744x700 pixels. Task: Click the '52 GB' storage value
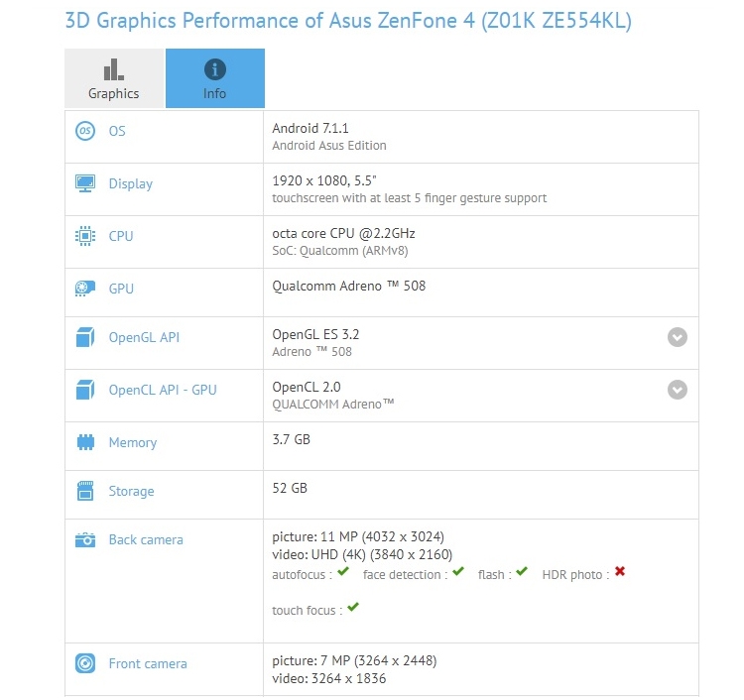pyautogui.click(x=290, y=489)
